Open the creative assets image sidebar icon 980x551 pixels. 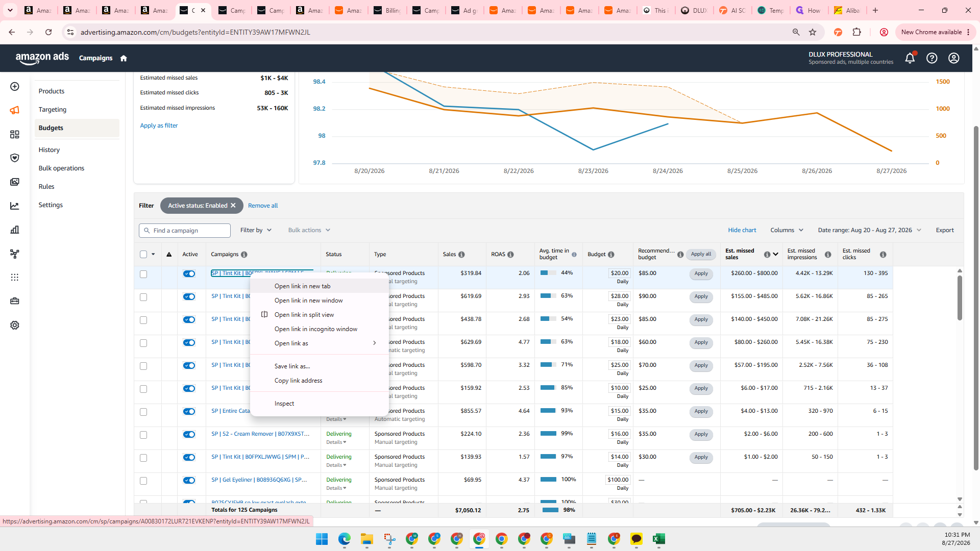coord(15,182)
